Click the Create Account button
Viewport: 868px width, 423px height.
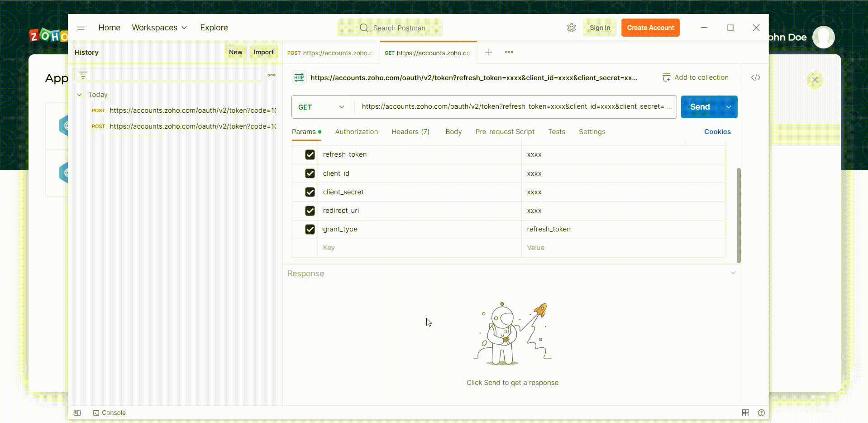pos(650,28)
